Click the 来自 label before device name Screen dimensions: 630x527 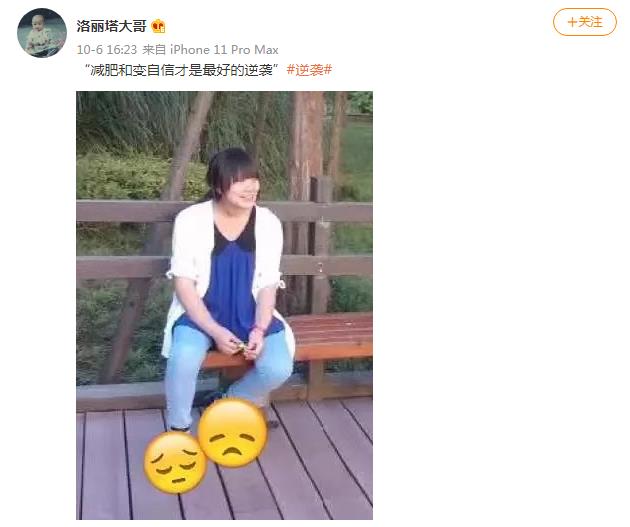click(154, 49)
